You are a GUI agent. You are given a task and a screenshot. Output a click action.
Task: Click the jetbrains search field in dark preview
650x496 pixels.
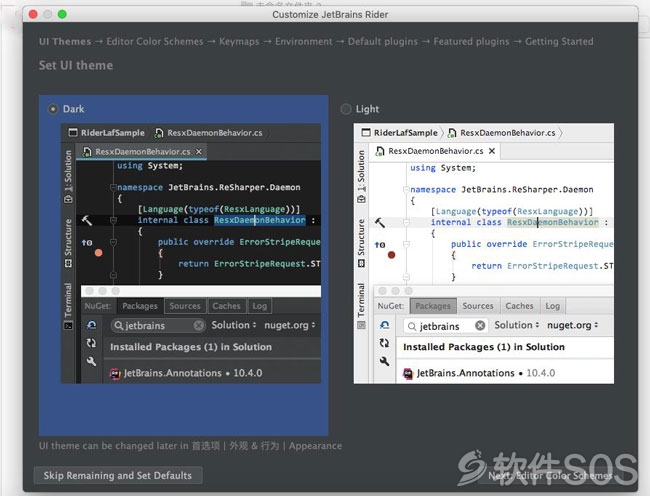(x=158, y=326)
